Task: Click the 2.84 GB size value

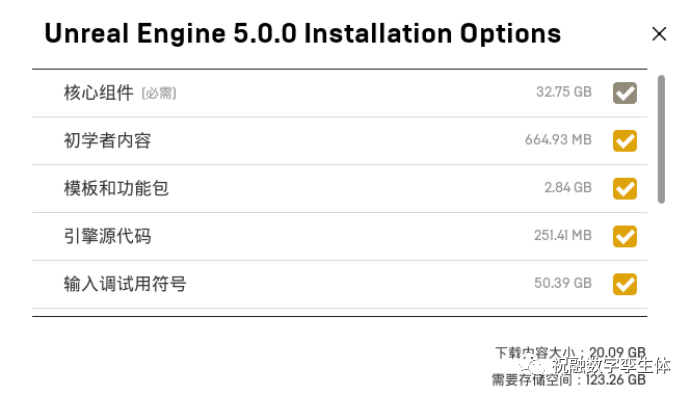Action: point(568,187)
